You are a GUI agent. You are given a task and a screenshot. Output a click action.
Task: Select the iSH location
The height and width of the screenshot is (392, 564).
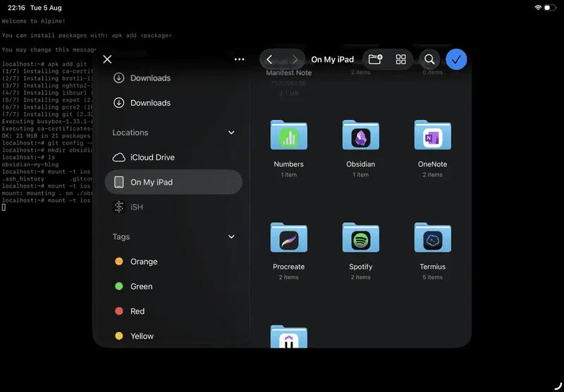click(x=173, y=207)
